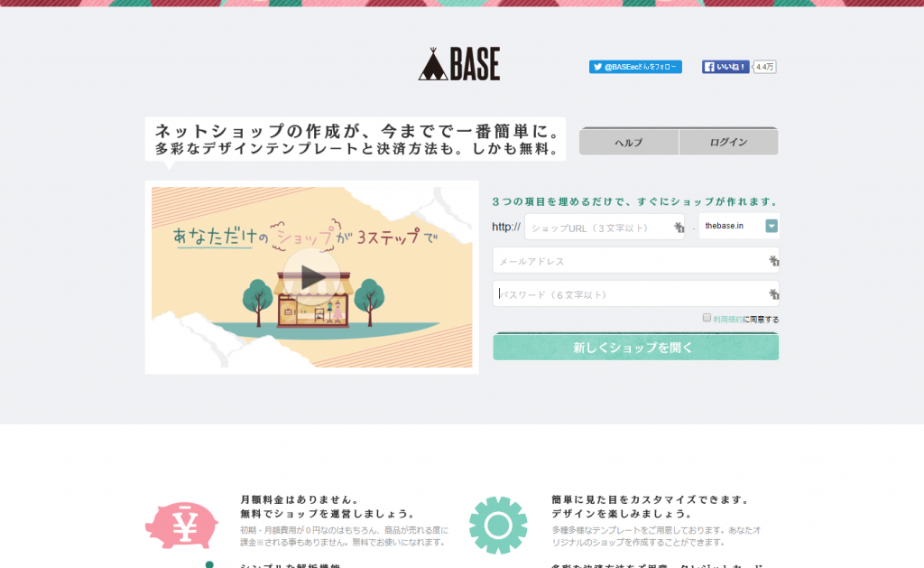Click the key icon in パスワード field
The height and width of the screenshot is (568, 924).
pos(773,293)
